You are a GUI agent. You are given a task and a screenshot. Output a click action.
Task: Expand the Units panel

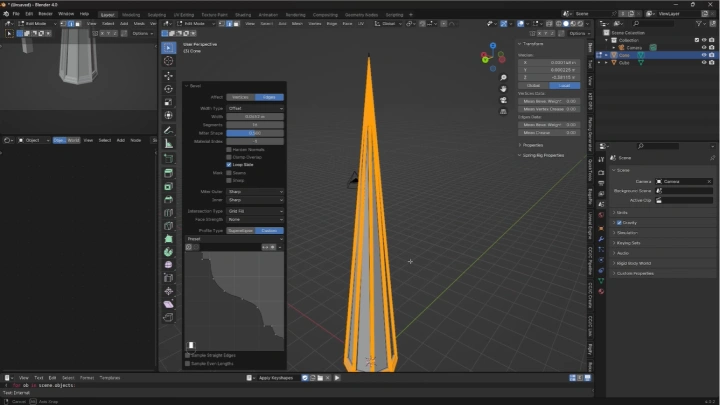(622, 213)
